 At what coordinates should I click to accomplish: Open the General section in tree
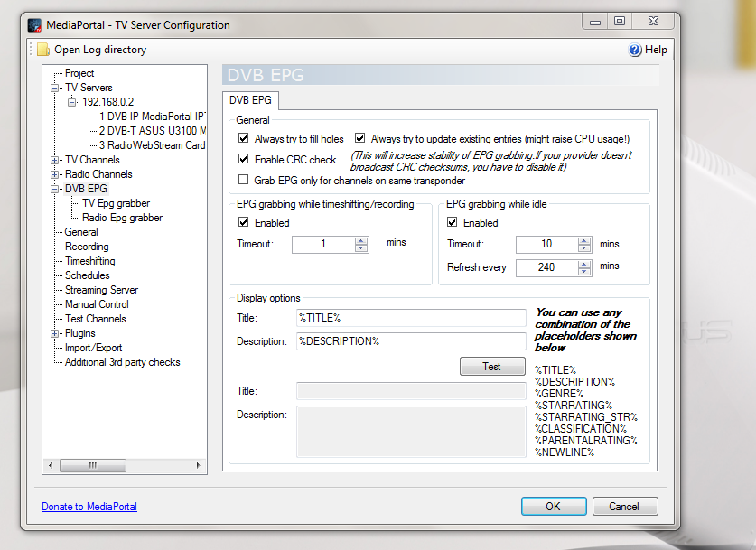tap(81, 232)
